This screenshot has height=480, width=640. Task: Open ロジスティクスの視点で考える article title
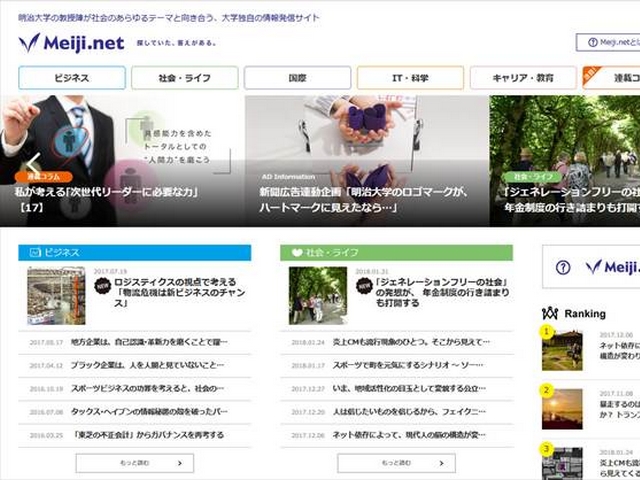pyautogui.click(x=179, y=293)
